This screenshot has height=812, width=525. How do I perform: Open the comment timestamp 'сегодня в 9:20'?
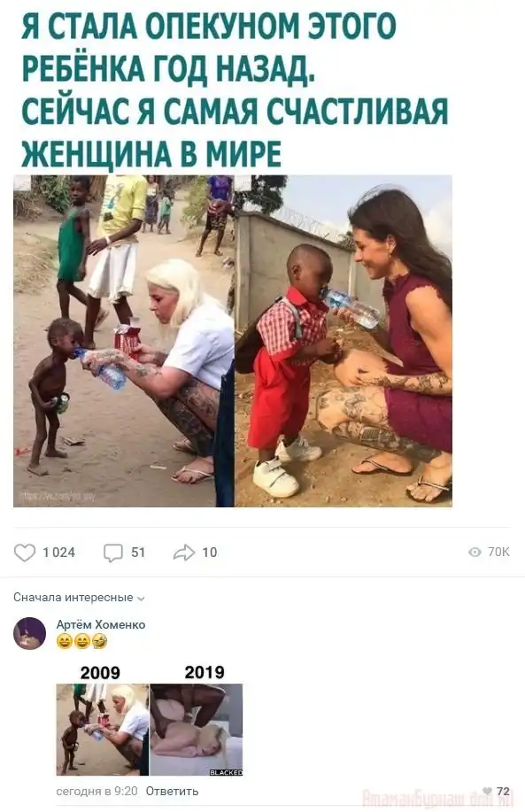point(97,791)
